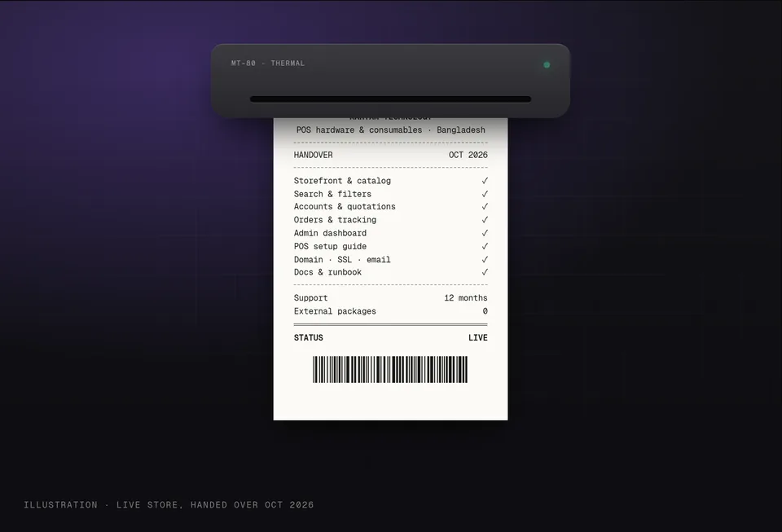Viewport: 782px width, 532px height.
Task: Click the 'Domain · SSL · email' line item
Action: [x=341, y=259]
